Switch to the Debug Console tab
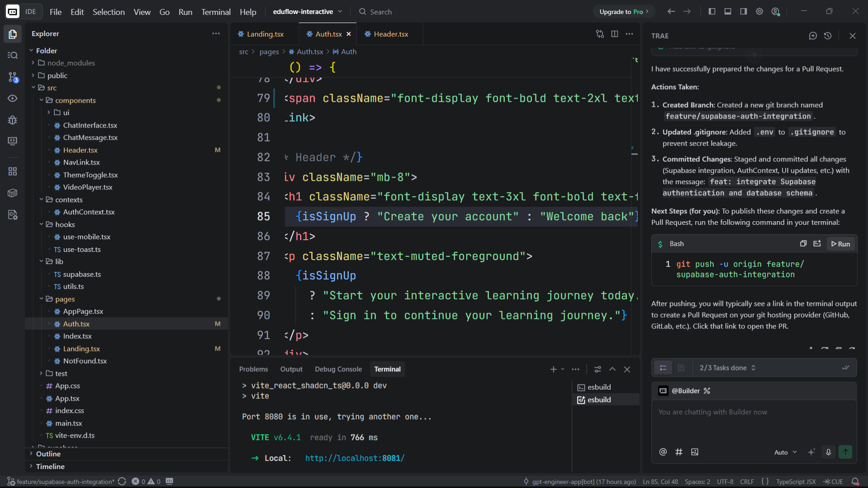The height and width of the screenshot is (488, 868). [338, 369]
